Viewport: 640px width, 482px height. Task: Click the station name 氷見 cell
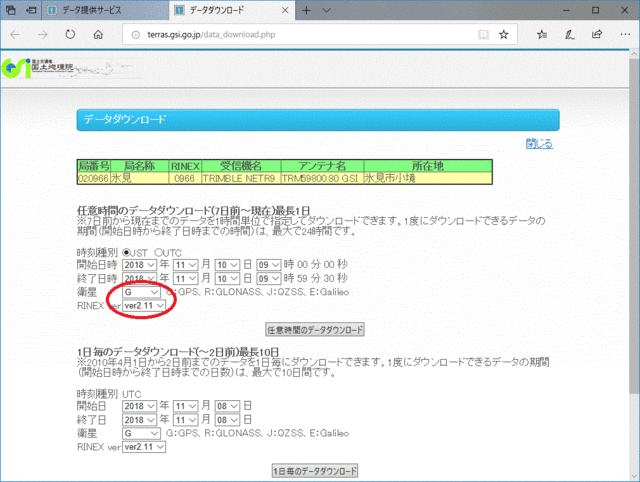[139, 178]
